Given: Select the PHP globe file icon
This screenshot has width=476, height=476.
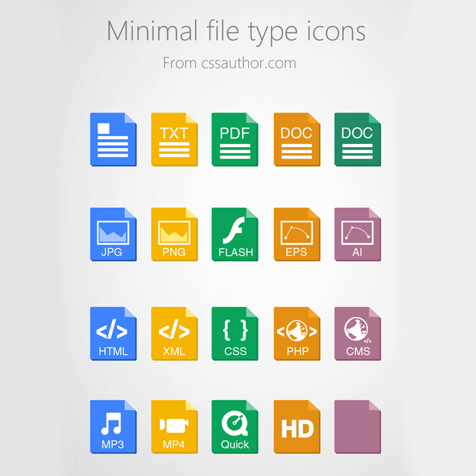Looking at the screenshot, I should 296,333.
